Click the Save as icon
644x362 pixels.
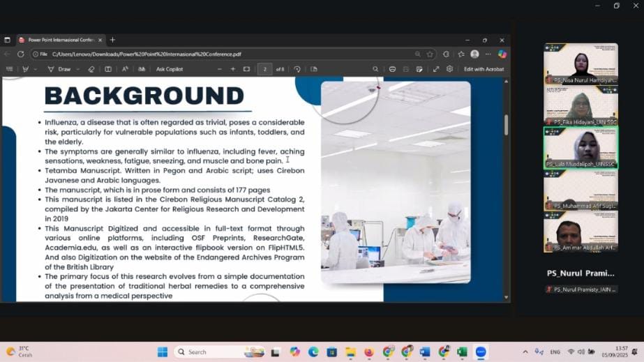click(x=419, y=69)
